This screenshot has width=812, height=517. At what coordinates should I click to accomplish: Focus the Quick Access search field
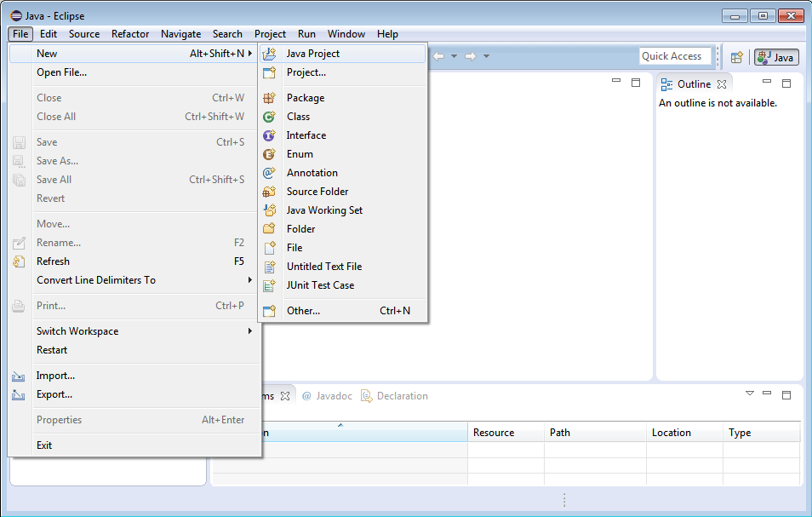pos(675,56)
